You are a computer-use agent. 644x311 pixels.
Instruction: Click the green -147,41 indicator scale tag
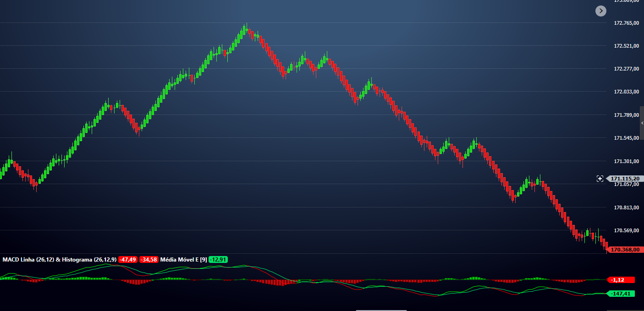(x=621, y=294)
